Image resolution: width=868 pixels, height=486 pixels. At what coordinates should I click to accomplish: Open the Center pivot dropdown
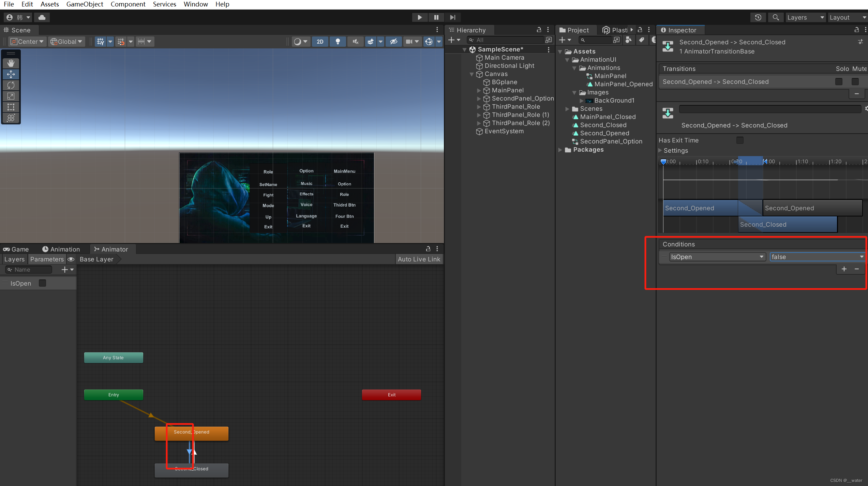click(x=27, y=42)
